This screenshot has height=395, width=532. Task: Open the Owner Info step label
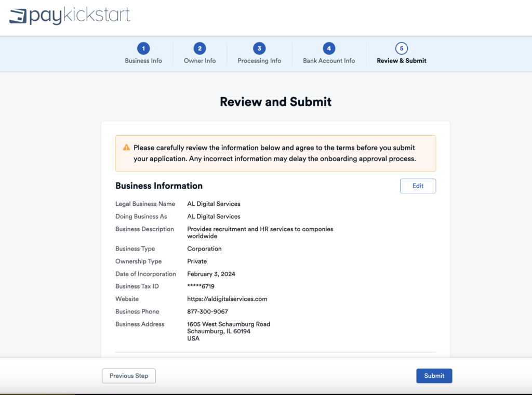pos(199,61)
